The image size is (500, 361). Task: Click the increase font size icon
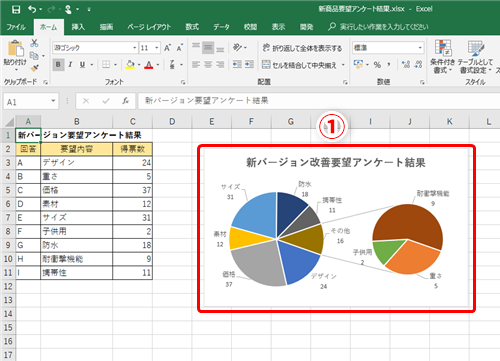coord(167,48)
